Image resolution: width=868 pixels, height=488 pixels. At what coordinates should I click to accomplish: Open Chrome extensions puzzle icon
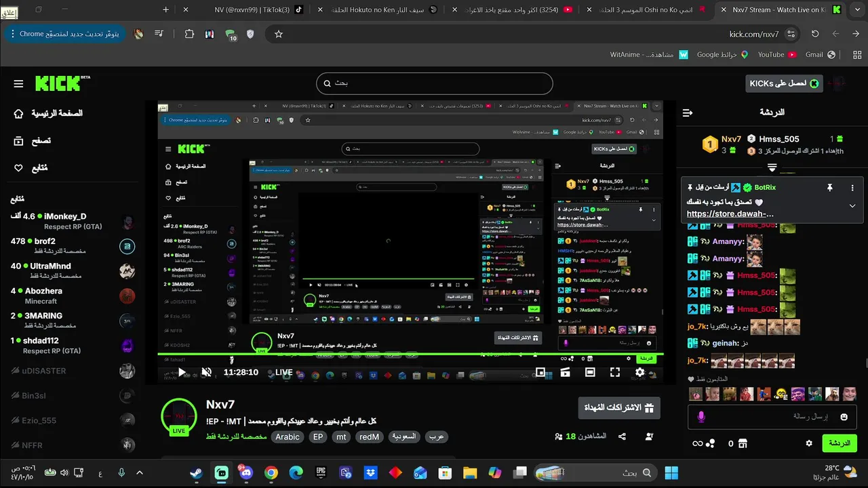coord(189,34)
